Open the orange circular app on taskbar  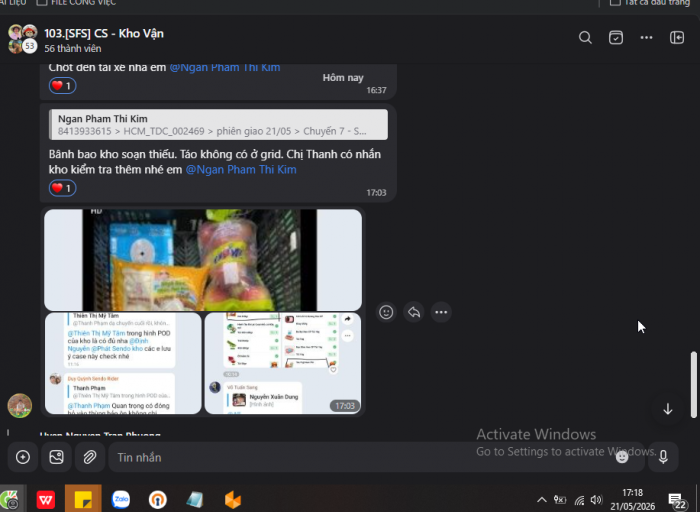[158, 500]
